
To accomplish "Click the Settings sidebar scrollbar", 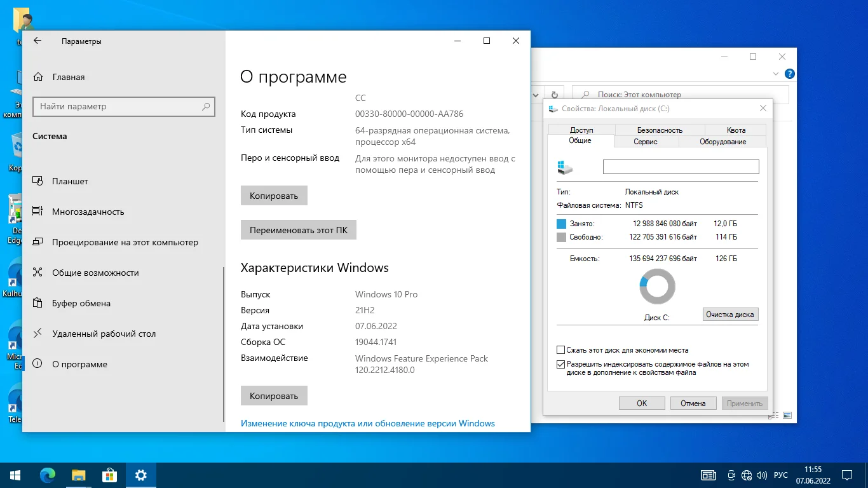I will click(x=224, y=343).
